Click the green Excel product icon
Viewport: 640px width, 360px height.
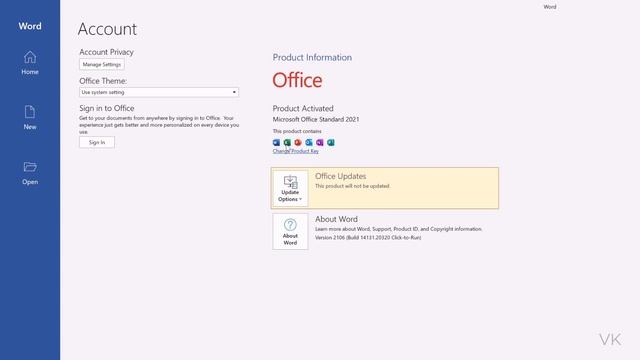tap(287, 142)
